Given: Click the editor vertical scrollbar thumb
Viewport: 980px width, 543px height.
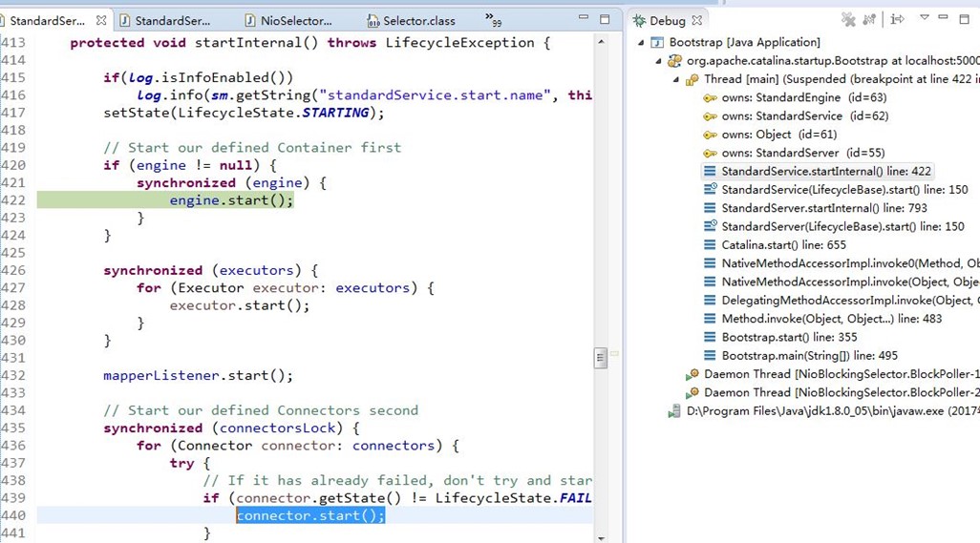Looking at the screenshot, I should click(601, 358).
